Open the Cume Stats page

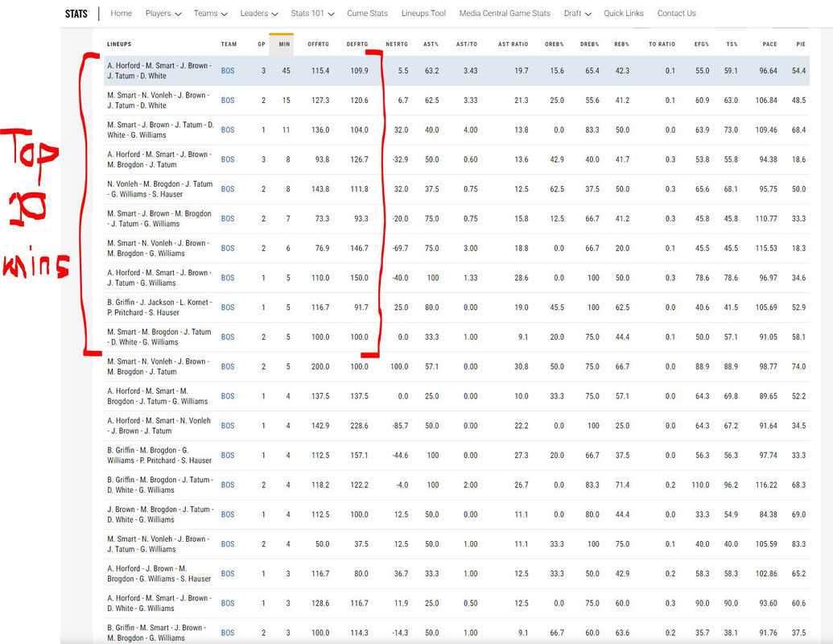[x=367, y=14]
